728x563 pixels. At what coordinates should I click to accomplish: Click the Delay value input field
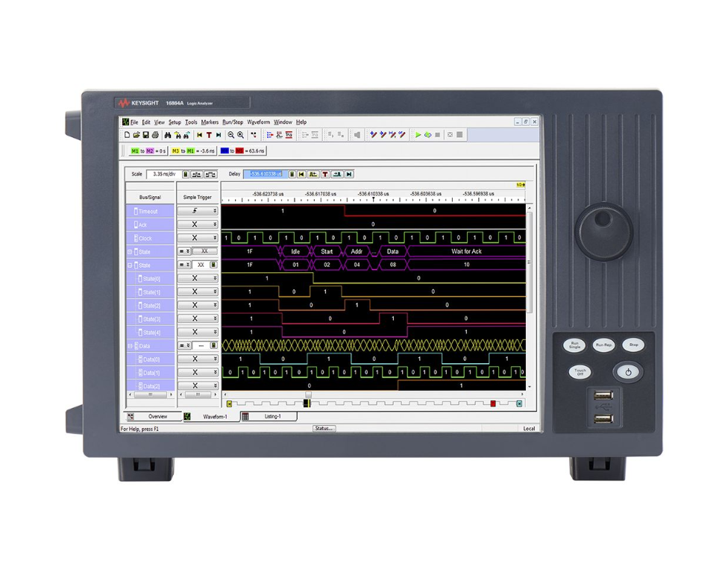coord(264,174)
